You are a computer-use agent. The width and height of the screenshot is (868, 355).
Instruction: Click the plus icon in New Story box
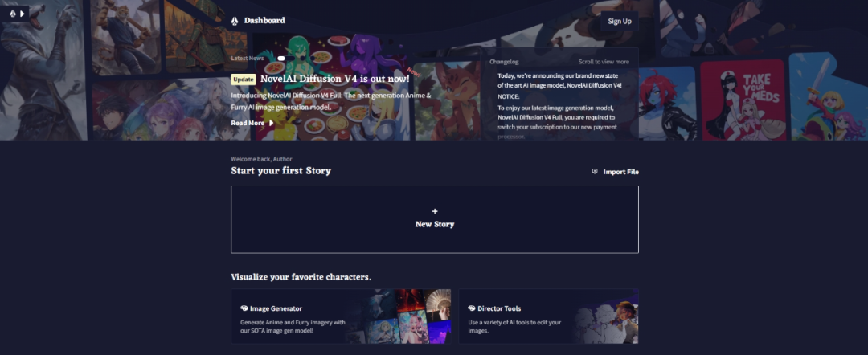pyautogui.click(x=435, y=211)
